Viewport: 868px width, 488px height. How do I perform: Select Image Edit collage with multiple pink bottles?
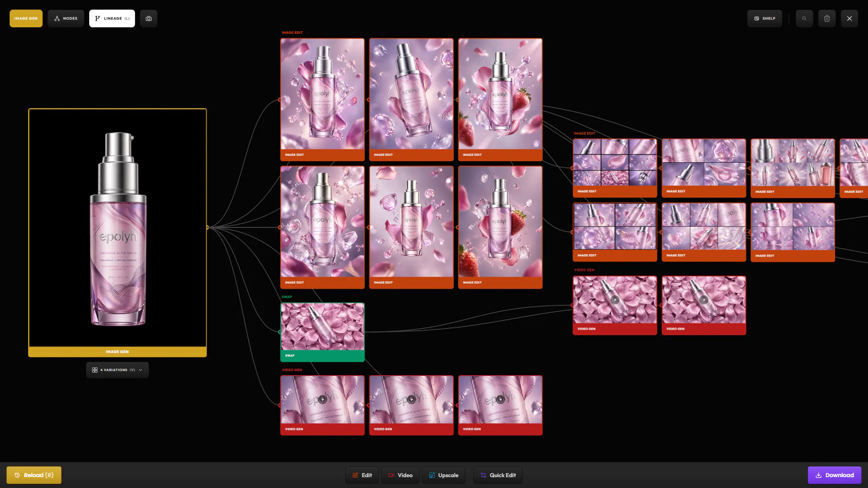point(792,168)
